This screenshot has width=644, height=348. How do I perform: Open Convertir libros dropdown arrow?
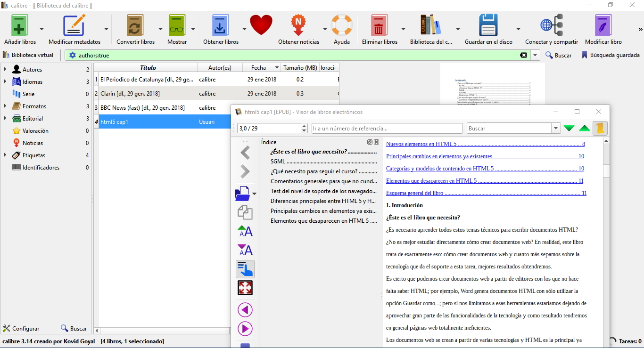pos(160,29)
